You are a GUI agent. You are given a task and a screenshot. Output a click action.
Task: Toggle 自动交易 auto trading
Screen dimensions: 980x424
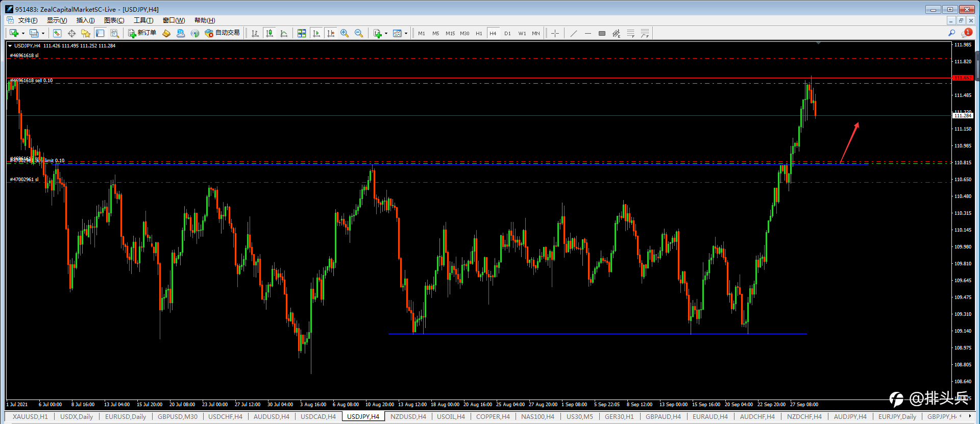pyautogui.click(x=222, y=33)
